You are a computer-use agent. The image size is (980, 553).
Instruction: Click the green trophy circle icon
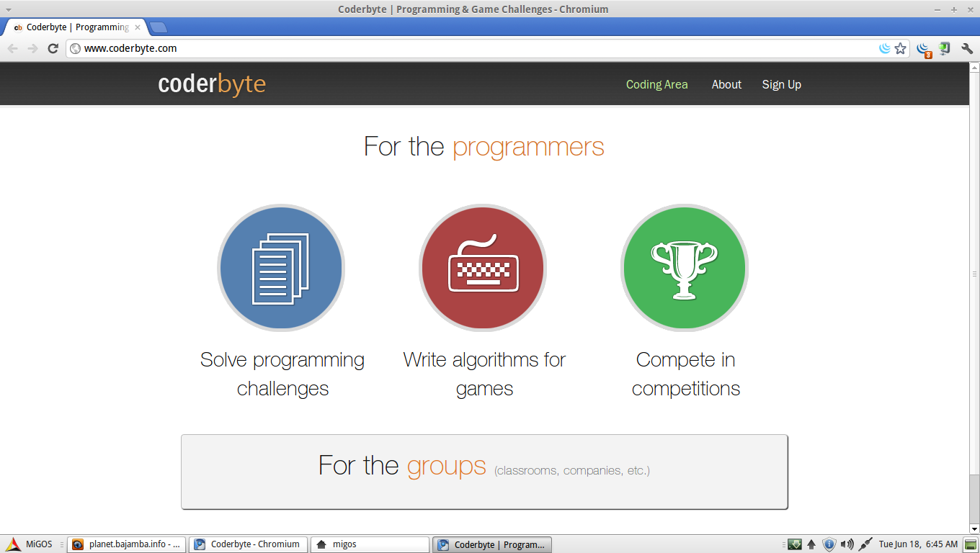[685, 268]
